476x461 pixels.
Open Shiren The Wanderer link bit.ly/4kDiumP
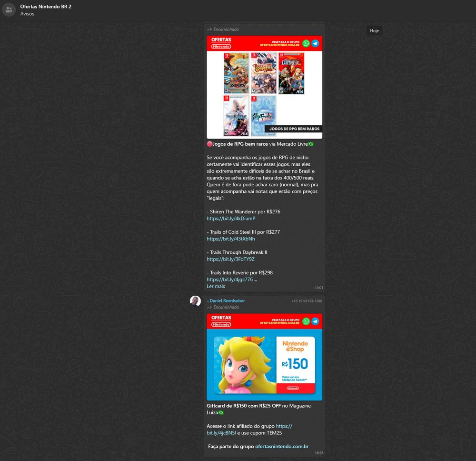tap(231, 219)
